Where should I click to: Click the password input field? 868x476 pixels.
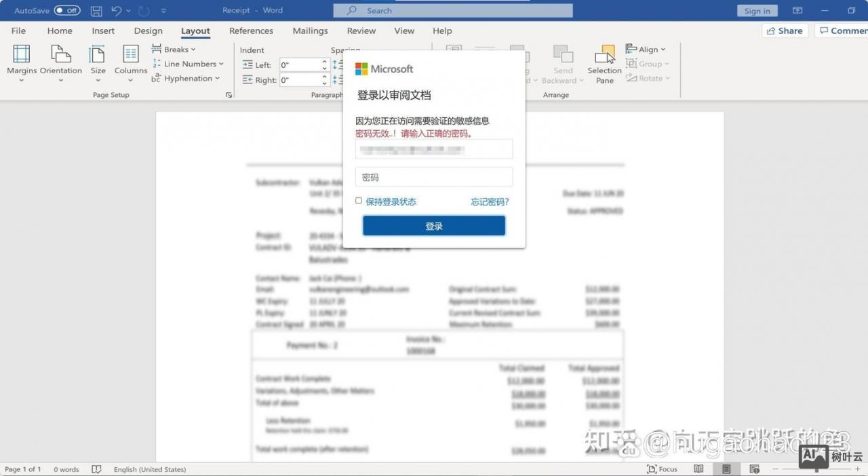pyautogui.click(x=434, y=177)
